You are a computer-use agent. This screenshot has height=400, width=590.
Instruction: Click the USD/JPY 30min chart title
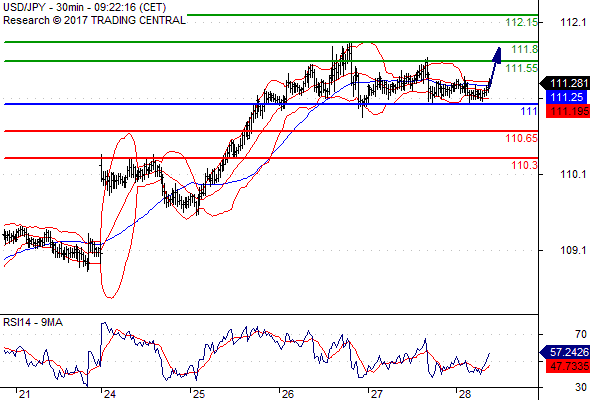pyautogui.click(x=85, y=7)
